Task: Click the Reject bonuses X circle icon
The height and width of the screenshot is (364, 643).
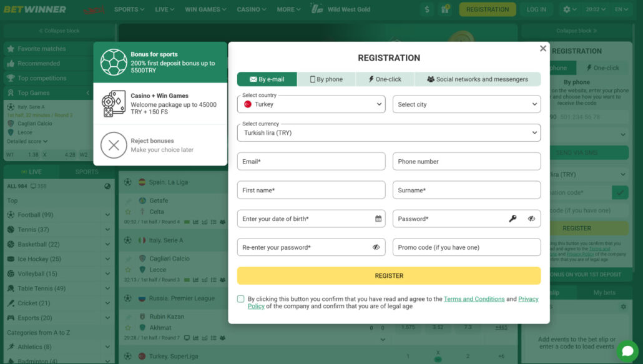Action: pyautogui.click(x=114, y=145)
